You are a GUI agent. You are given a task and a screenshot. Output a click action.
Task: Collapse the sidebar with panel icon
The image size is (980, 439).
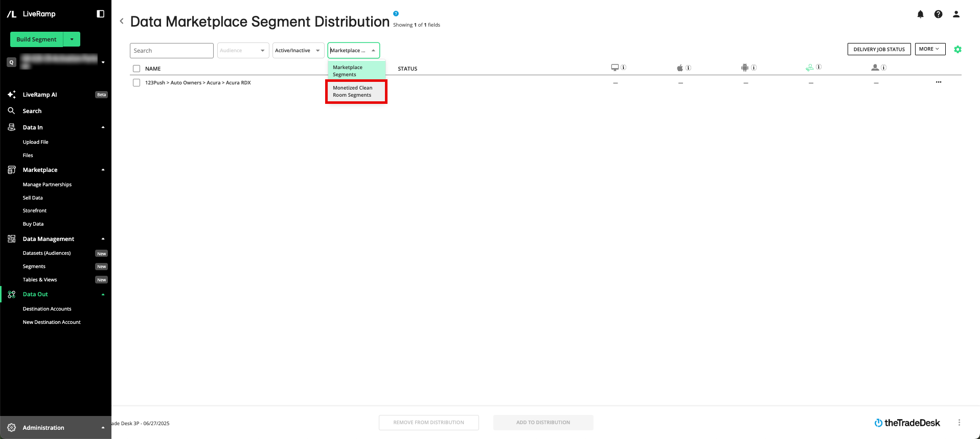[x=101, y=14]
